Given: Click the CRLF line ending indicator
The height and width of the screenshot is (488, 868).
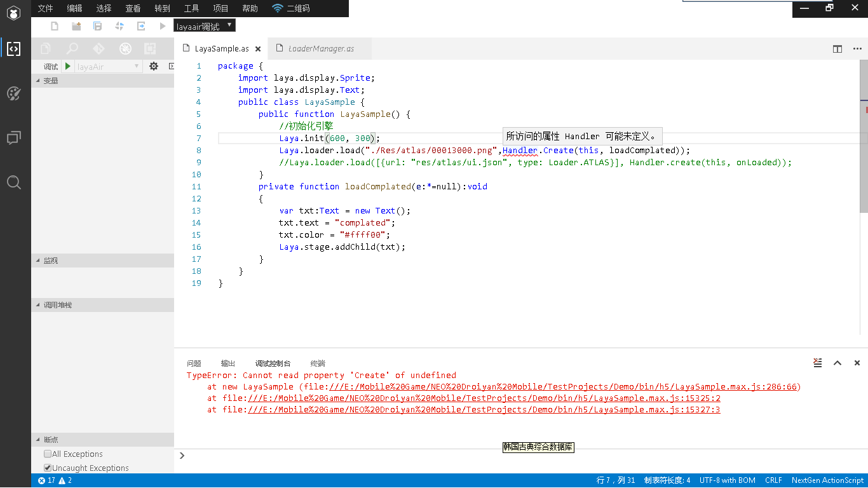Looking at the screenshot, I should tap(773, 480).
